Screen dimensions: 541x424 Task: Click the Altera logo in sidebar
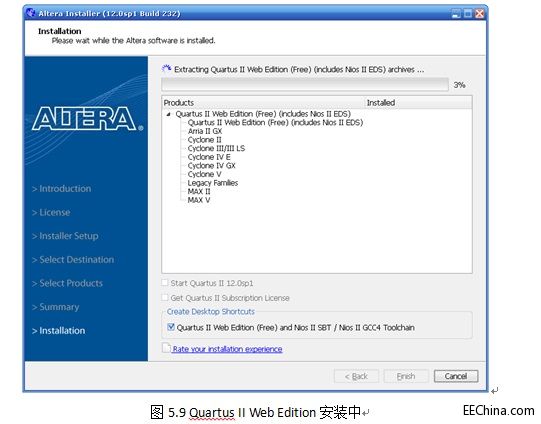coord(87,118)
